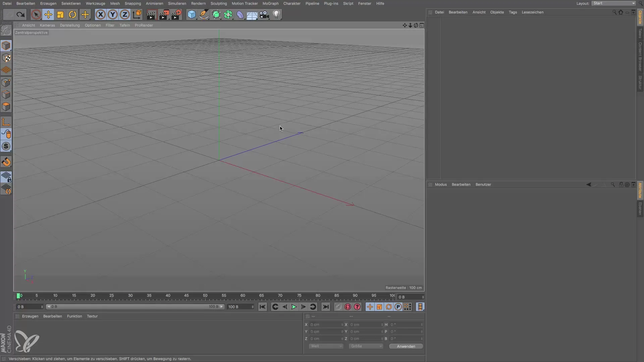
Task: Open the MoGraph array generator icon
Action: pyautogui.click(x=228, y=15)
